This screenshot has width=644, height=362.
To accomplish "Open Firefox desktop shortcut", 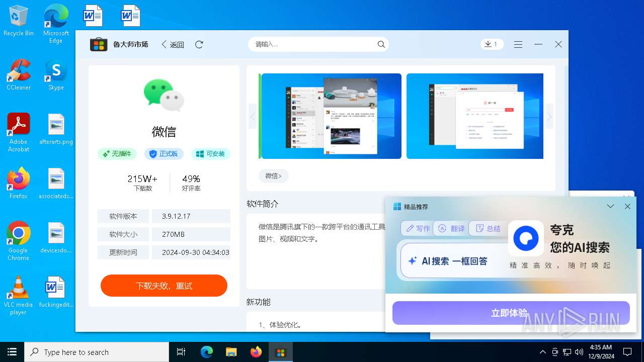I will coord(19,183).
